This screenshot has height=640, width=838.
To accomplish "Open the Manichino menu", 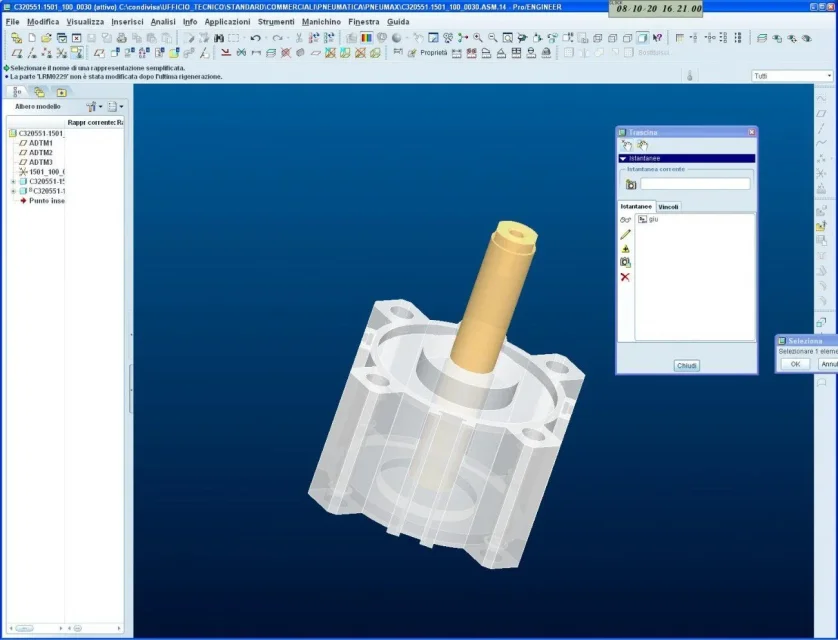I will (321, 22).
